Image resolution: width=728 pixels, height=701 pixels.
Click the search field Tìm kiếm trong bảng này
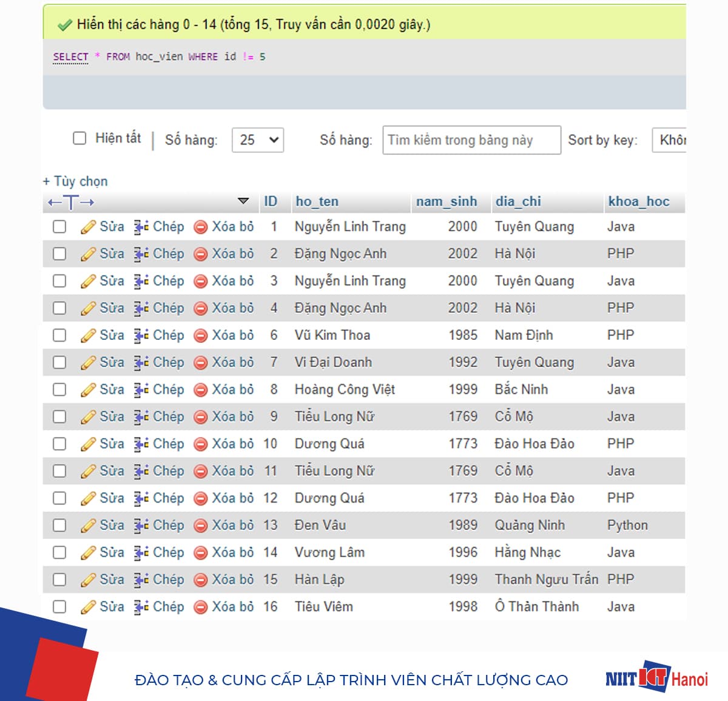pyautogui.click(x=471, y=140)
